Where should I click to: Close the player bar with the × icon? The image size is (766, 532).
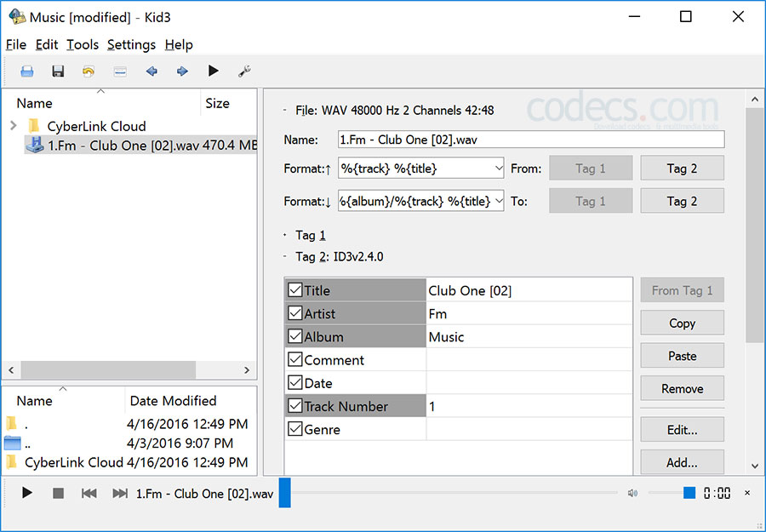[747, 493]
